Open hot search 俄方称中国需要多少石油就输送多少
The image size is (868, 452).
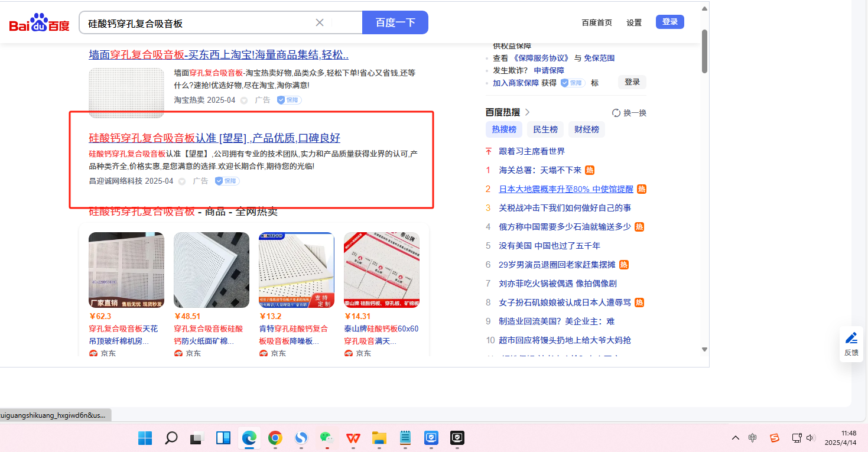click(565, 227)
